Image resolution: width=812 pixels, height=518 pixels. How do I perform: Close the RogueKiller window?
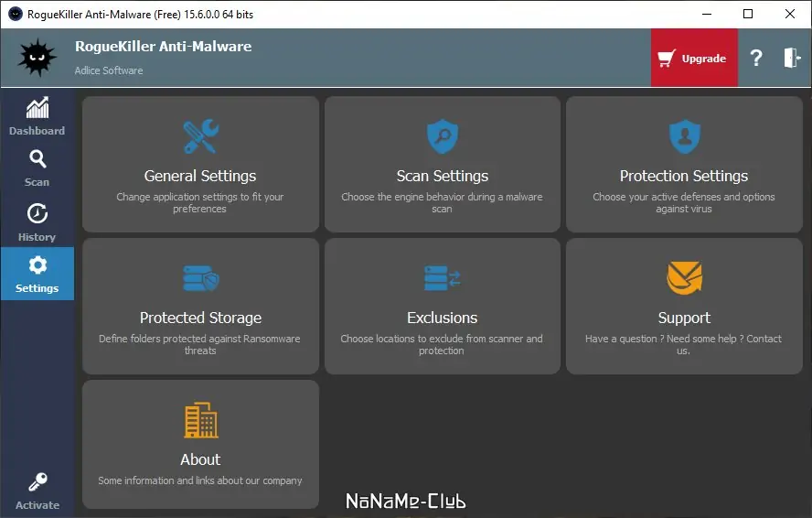pyautogui.click(x=790, y=14)
